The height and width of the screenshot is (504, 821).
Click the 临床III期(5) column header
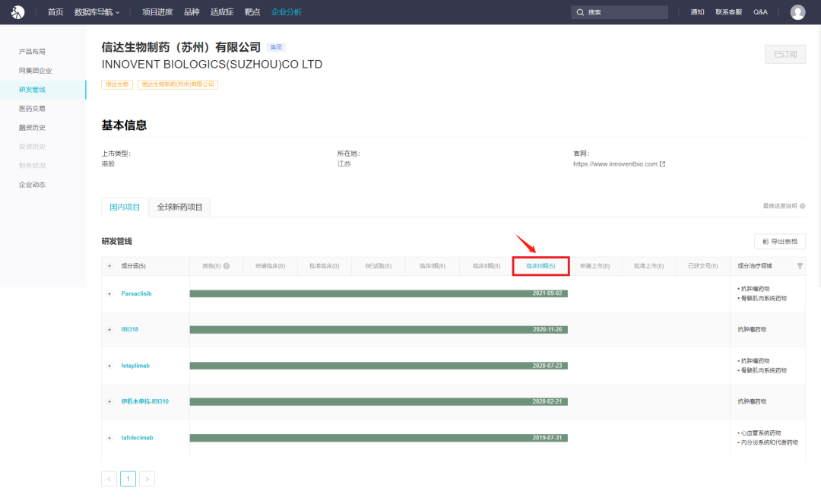point(541,266)
